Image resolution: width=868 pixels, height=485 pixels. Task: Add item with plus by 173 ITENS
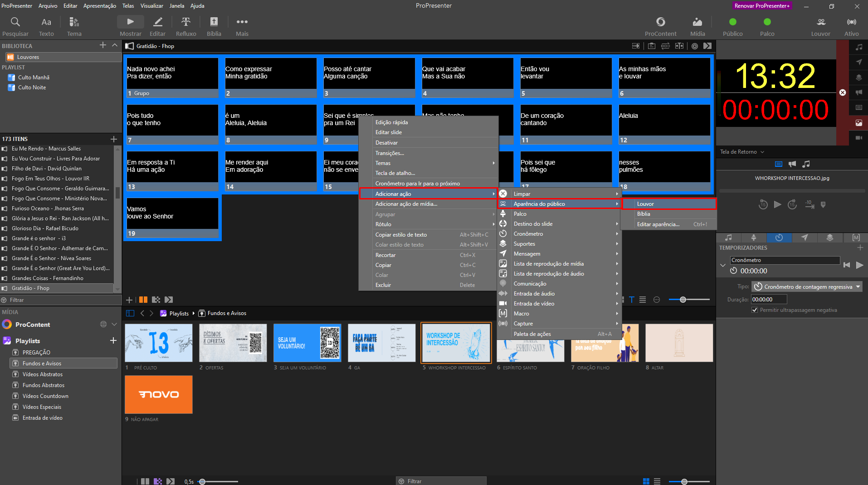click(113, 139)
